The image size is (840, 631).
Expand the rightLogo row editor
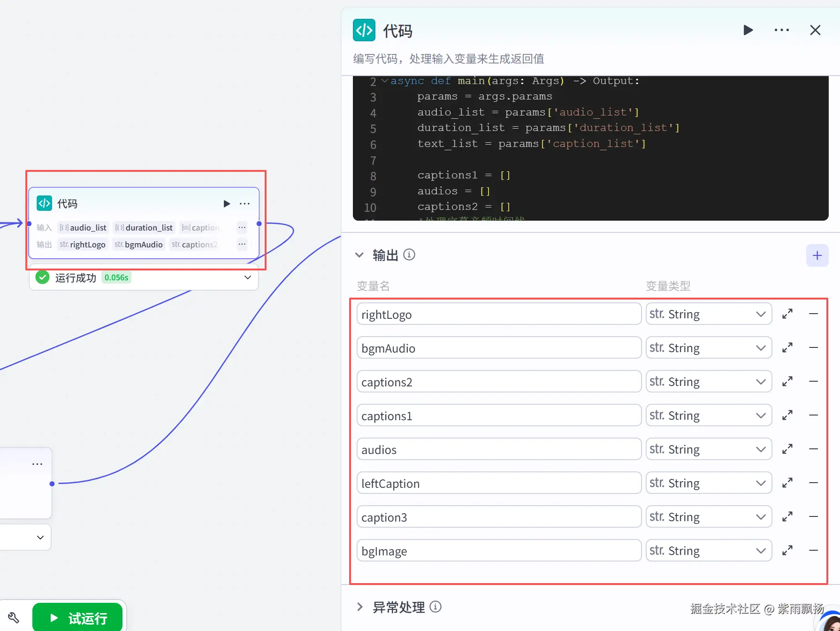(x=787, y=314)
